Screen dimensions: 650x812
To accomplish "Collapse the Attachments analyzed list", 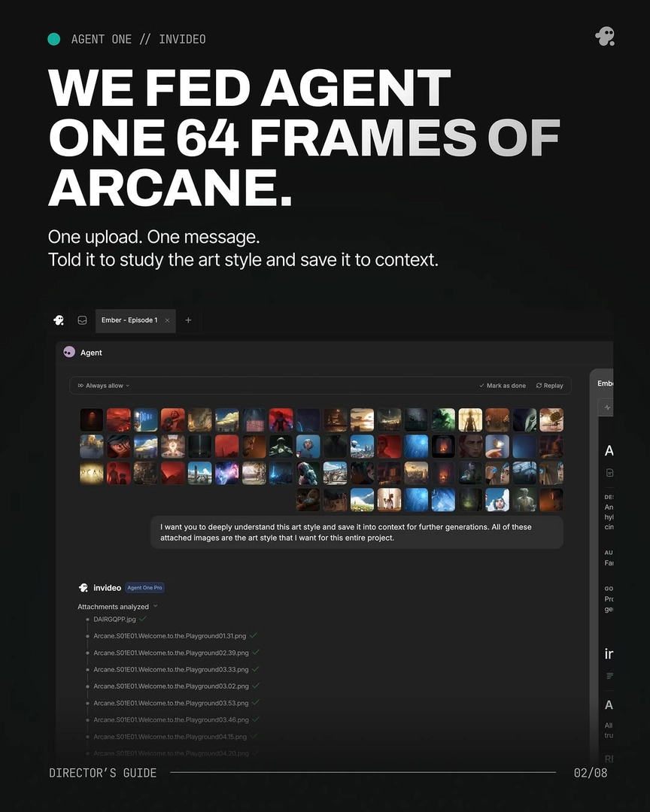I will point(117,607).
